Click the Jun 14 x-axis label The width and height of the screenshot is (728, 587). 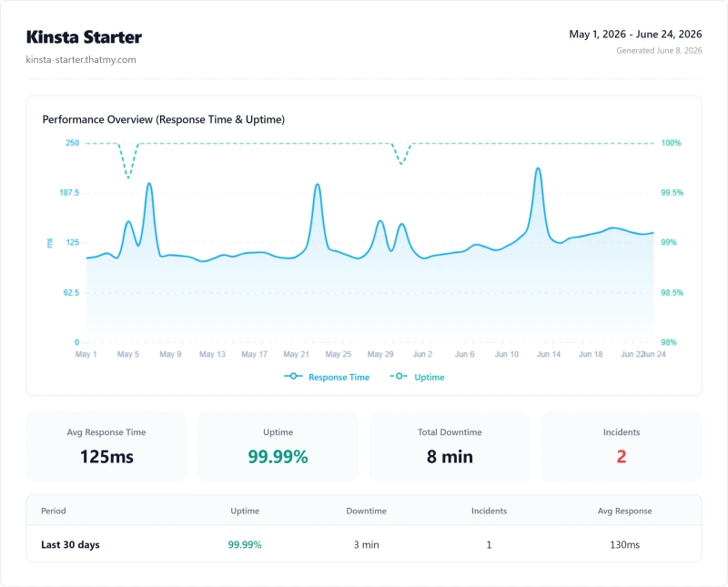(x=549, y=354)
